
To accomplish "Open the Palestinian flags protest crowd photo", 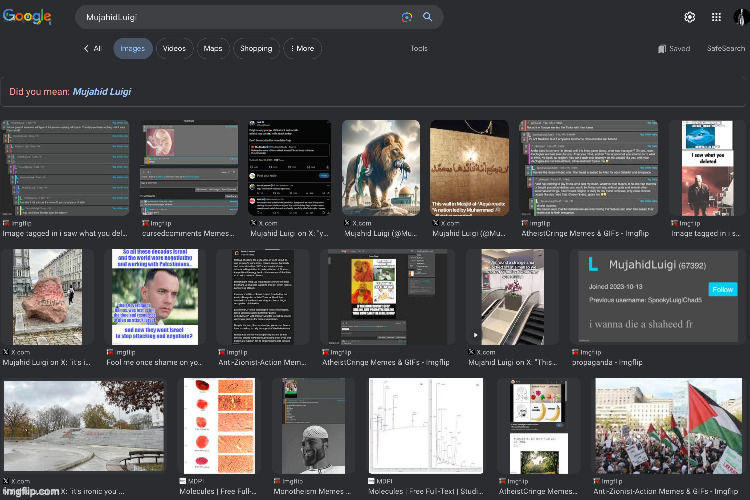I will tap(669, 426).
